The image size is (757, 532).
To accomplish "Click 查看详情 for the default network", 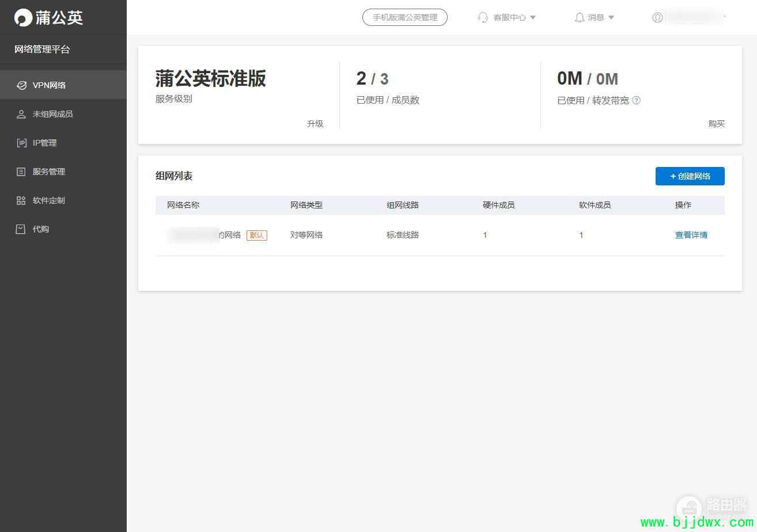I will coord(691,235).
